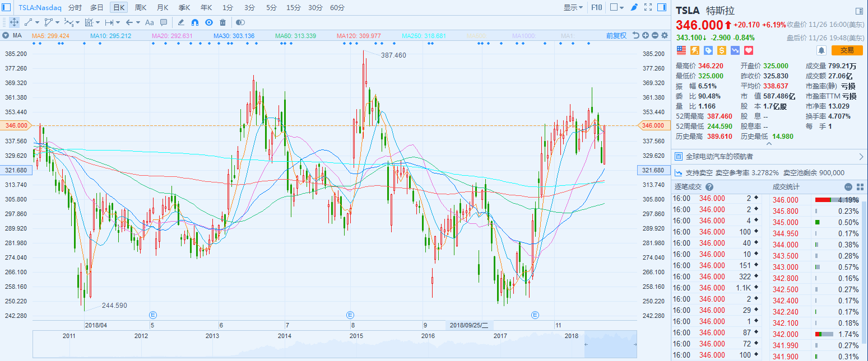Toggle the overlapping circles compare icon
Viewport: 868px width, 361px height.
pyautogui.click(x=240, y=22)
